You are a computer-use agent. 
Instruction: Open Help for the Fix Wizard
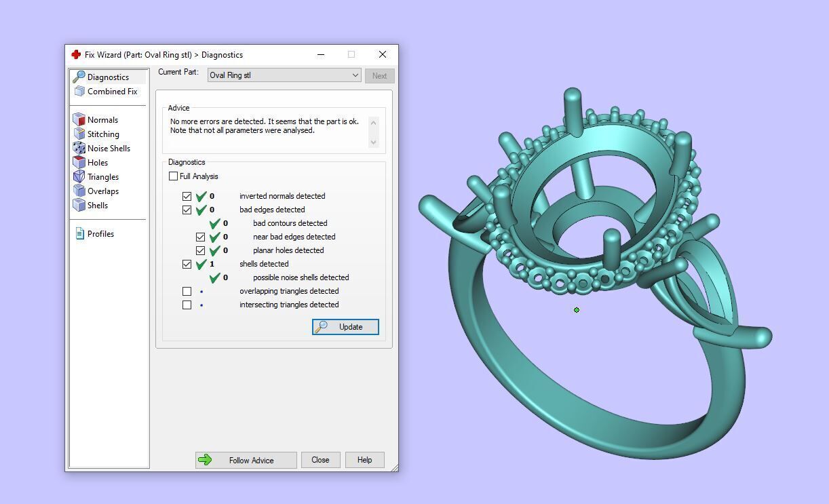(x=364, y=460)
